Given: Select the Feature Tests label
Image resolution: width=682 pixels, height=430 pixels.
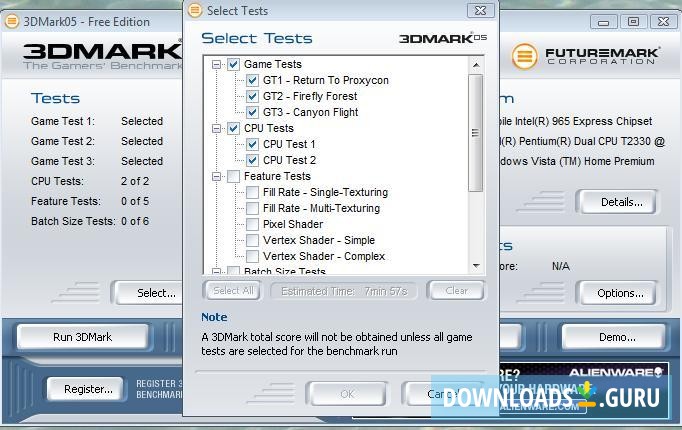Looking at the screenshot, I should [x=277, y=176].
